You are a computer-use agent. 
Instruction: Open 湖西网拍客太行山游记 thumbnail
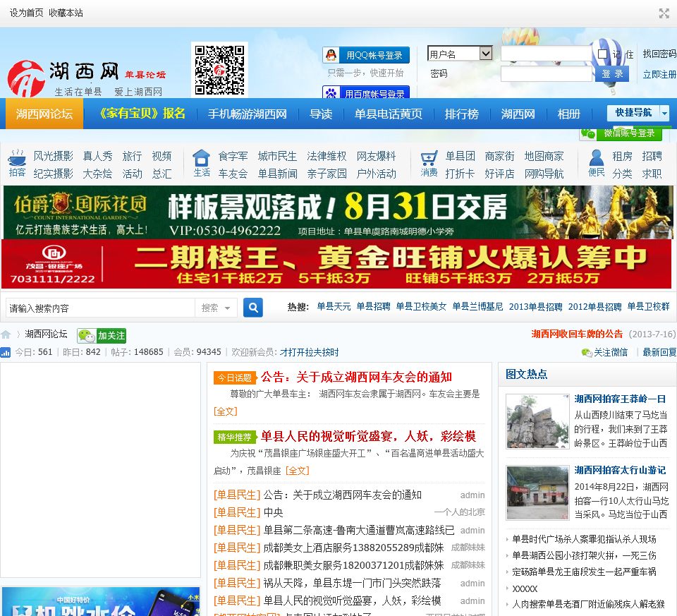pos(537,493)
